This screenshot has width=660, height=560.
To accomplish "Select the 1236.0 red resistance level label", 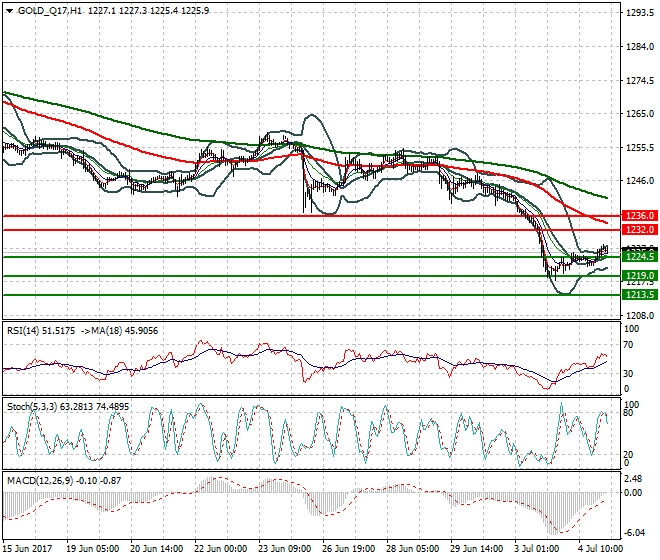I will click(x=640, y=216).
